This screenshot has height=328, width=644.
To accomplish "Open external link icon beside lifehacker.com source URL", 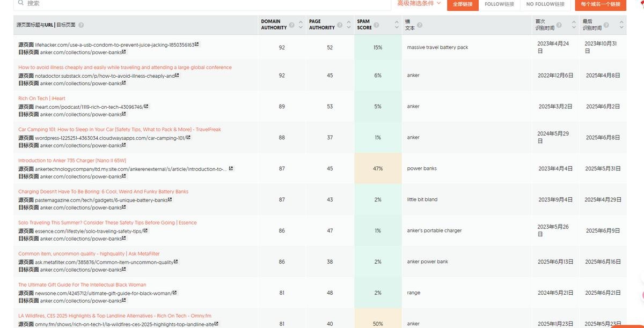I will [197, 44].
